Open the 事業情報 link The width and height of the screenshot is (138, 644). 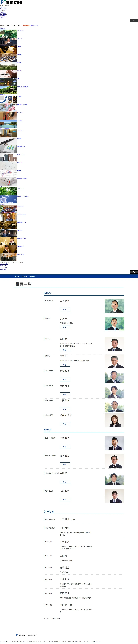pyautogui.click(x=19, y=63)
